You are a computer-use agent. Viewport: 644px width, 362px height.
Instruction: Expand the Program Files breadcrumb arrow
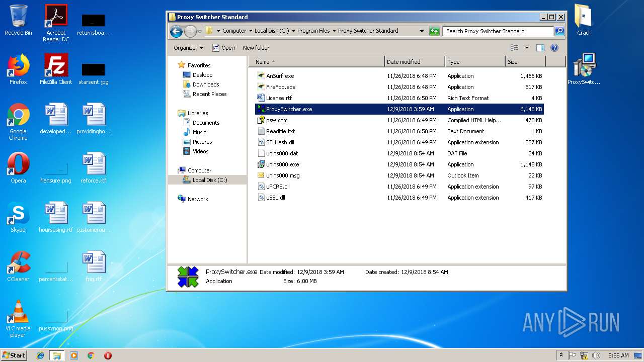click(334, 31)
